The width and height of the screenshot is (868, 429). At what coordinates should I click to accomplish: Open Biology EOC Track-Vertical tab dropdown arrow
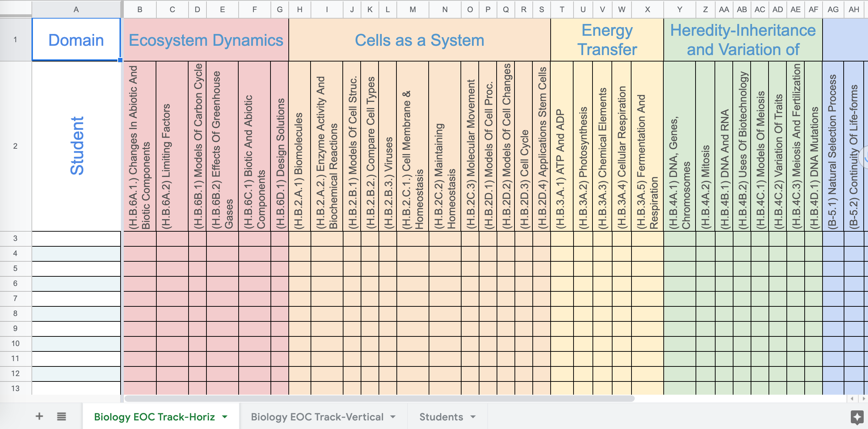click(393, 417)
